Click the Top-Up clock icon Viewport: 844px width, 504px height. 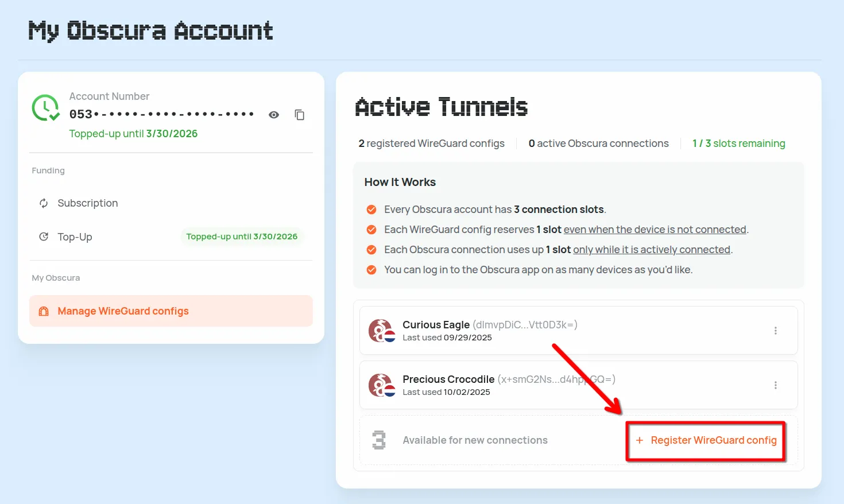pos(43,237)
